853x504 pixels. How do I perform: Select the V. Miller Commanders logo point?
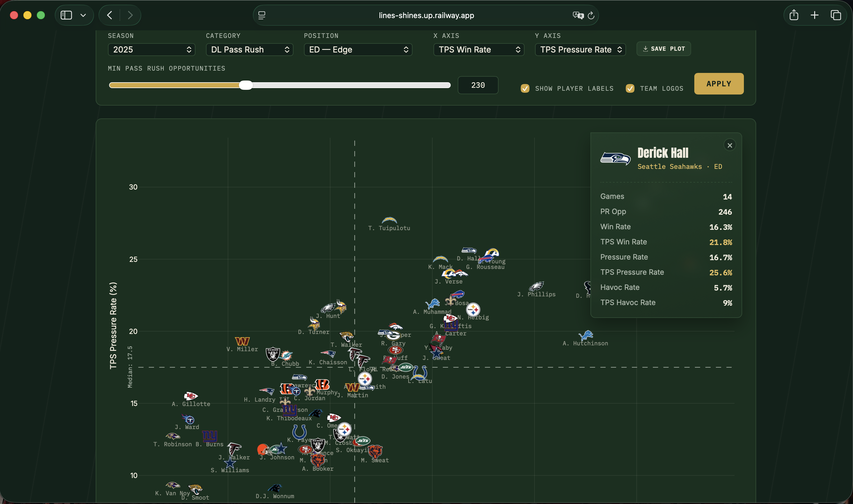242,341
